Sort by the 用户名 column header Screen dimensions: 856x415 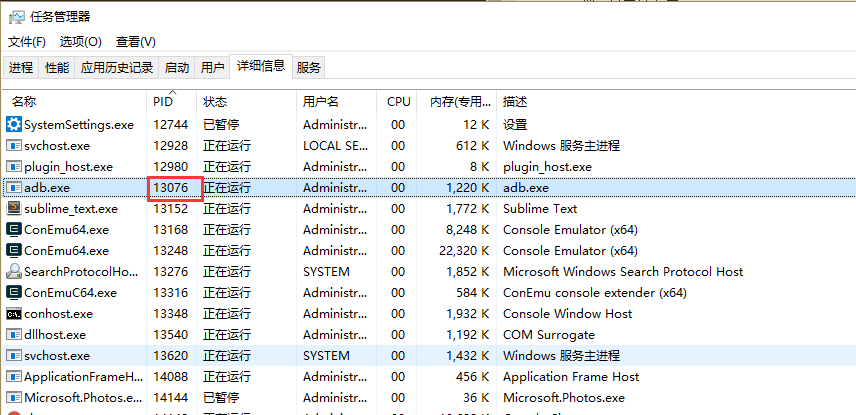tap(336, 102)
